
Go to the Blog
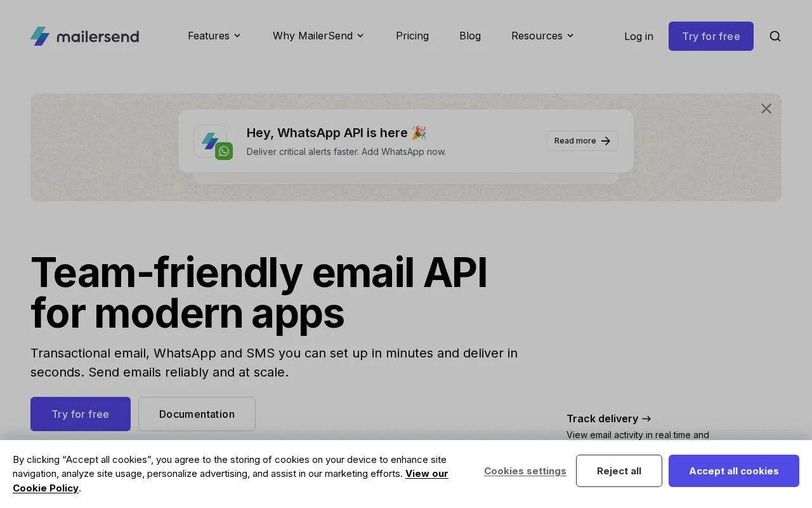[470, 36]
